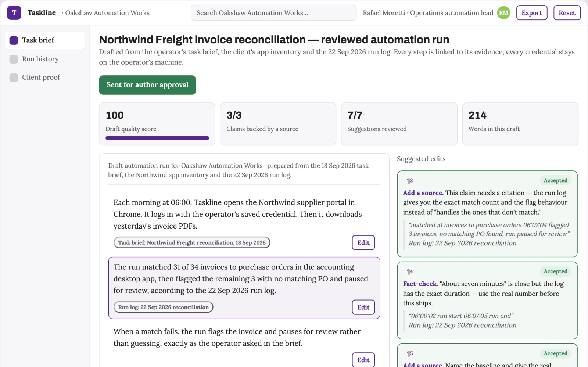This screenshot has height=367, width=588.
Task: Click the Export button
Action: tap(532, 13)
